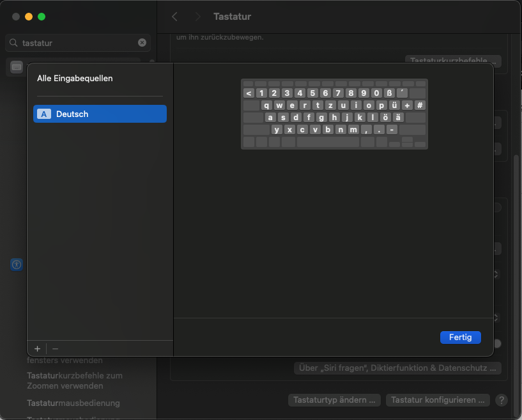Click the Tastaturtyp ändern button
This screenshot has width=522, height=420.
click(334, 400)
